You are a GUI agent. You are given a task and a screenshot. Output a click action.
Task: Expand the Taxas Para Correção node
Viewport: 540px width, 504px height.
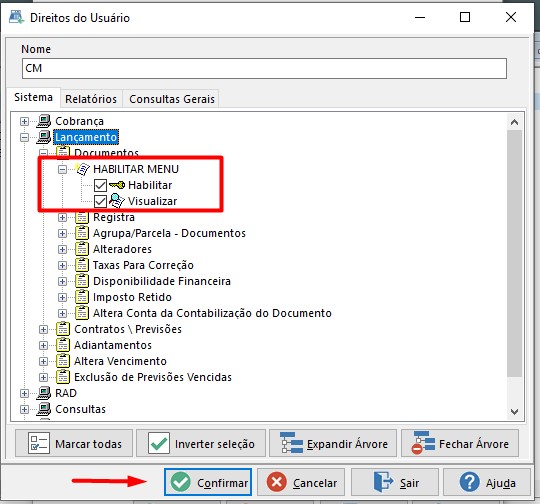tap(62, 265)
